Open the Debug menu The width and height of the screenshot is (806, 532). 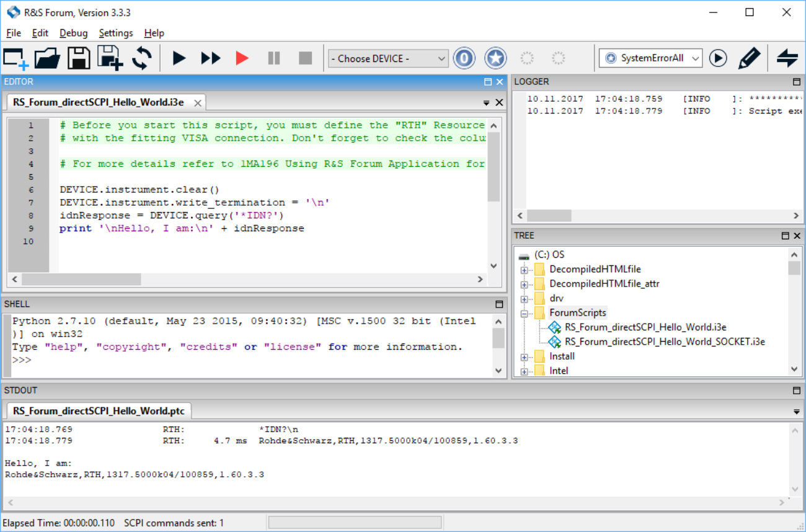(74, 33)
